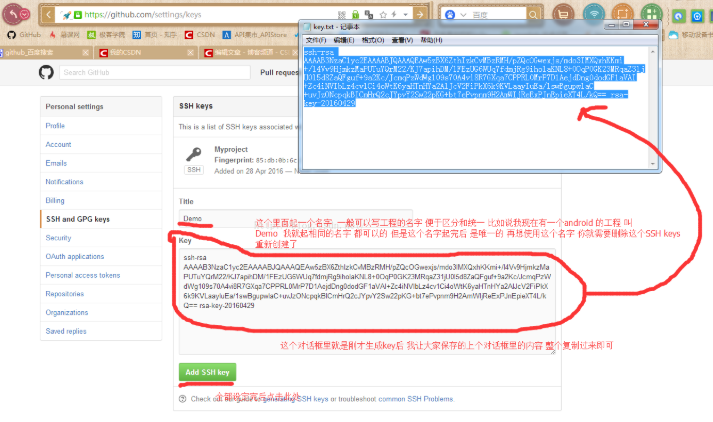Expand the search engine dropdown chevron
Screen dimensions: 713x422
pos(463,15)
